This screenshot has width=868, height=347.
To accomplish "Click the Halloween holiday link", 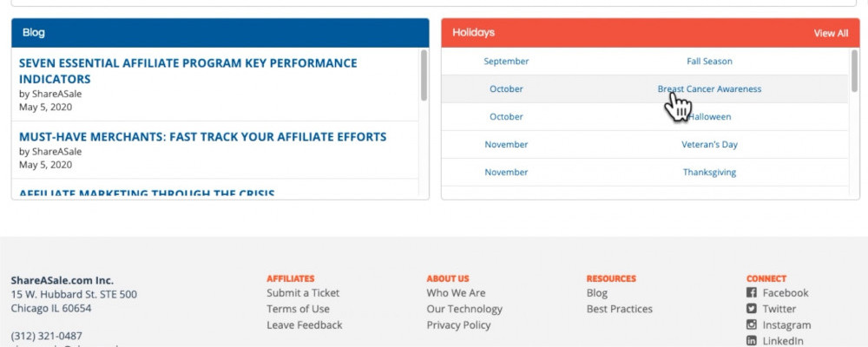I will pyautogui.click(x=709, y=117).
